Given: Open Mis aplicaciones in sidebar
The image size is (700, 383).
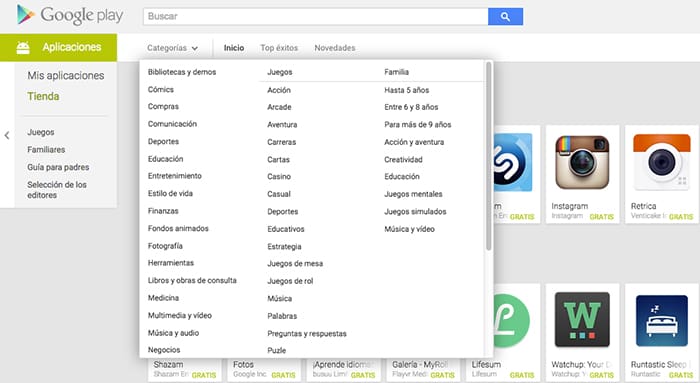Looking at the screenshot, I should [x=66, y=75].
